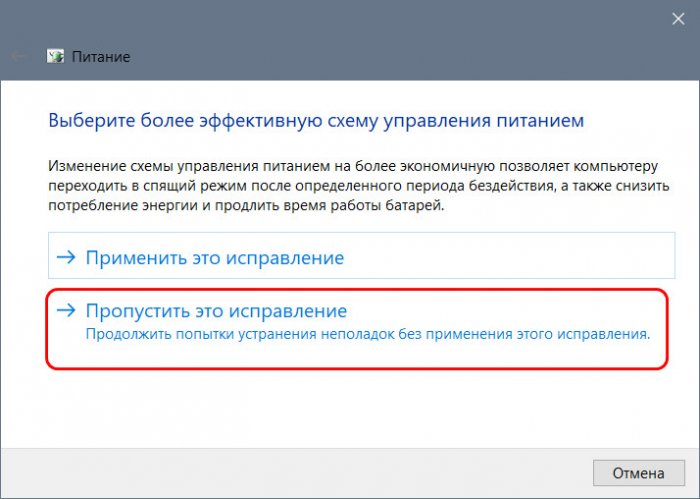Click the Питание troubleshooter icon in the title bar
This screenshot has width=700, height=499.
pos(55,57)
